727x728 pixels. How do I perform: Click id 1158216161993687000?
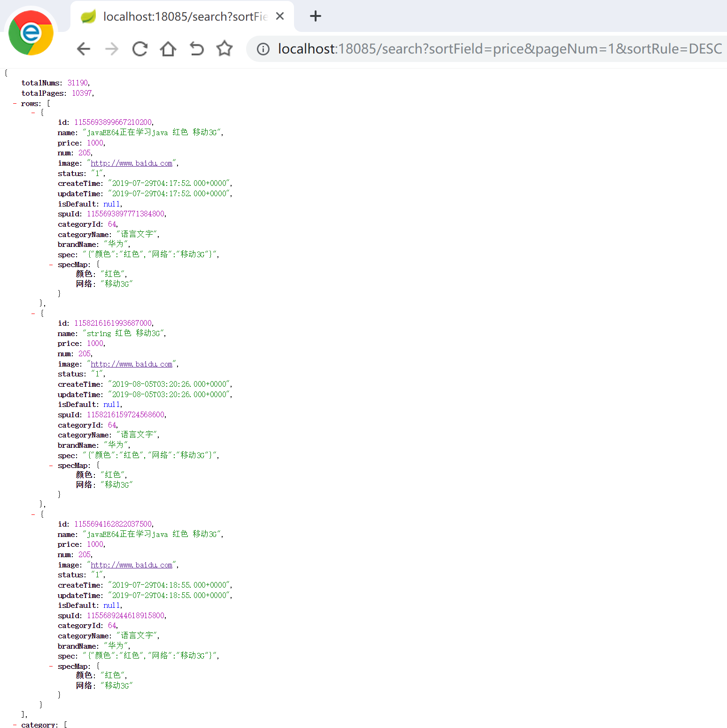[x=113, y=323]
